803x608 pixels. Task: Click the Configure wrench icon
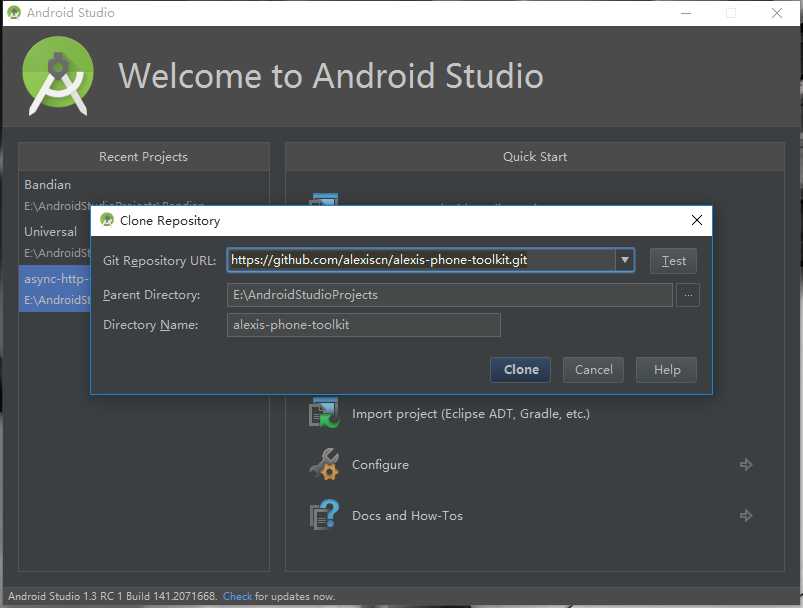pos(324,464)
